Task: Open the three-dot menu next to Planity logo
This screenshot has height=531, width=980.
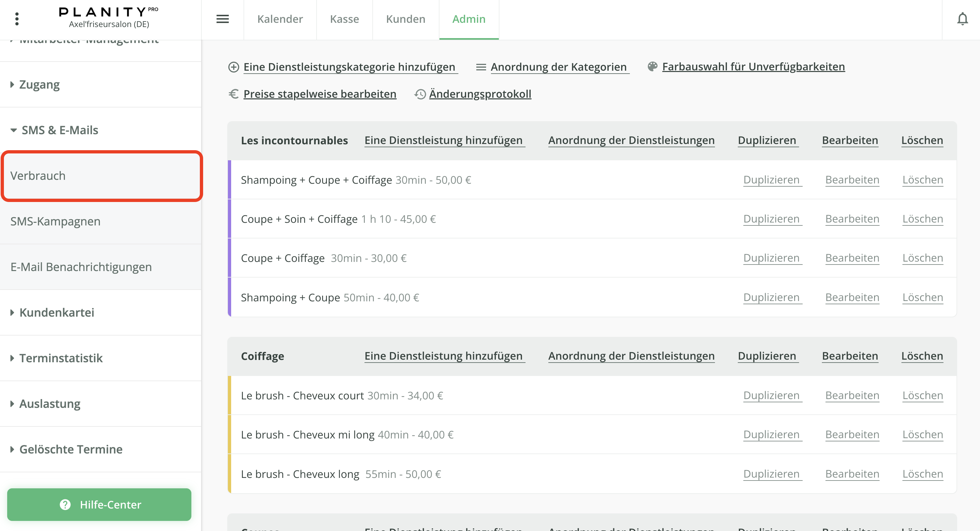Action: (17, 18)
